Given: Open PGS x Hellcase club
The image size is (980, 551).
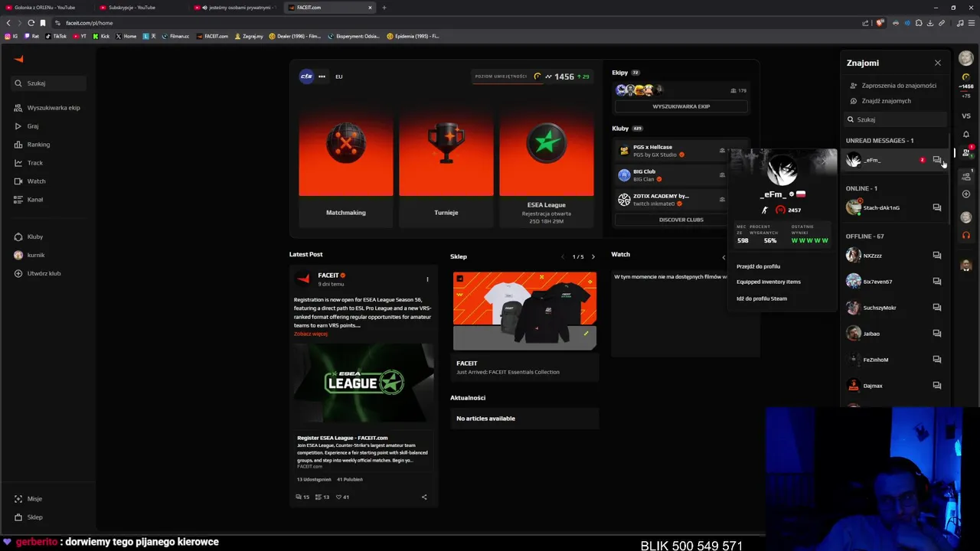Looking at the screenshot, I should (x=671, y=151).
